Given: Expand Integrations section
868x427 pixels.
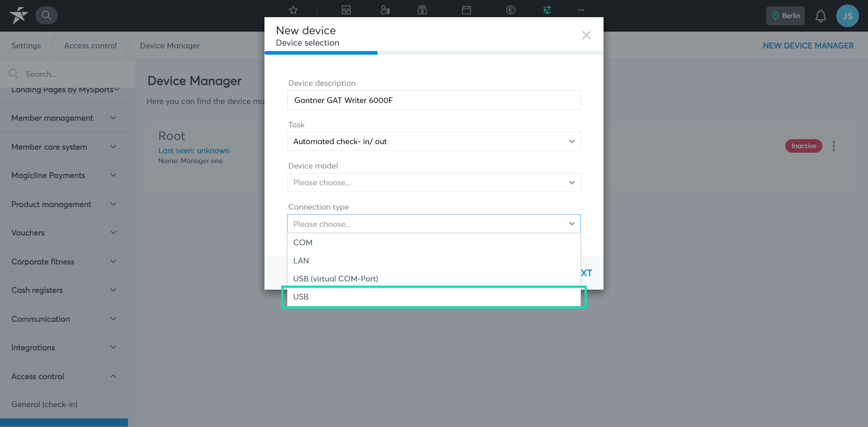Looking at the screenshot, I should [64, 347].
